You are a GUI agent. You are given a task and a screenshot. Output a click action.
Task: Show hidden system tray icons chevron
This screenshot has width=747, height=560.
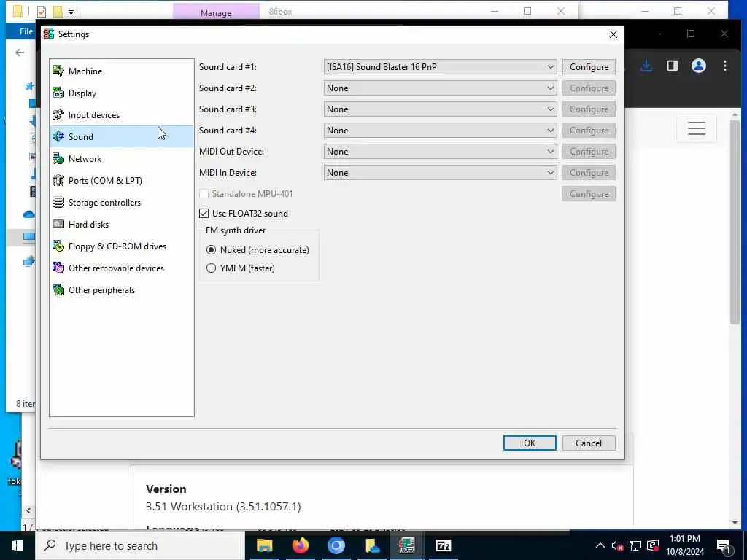pos(600,545)
